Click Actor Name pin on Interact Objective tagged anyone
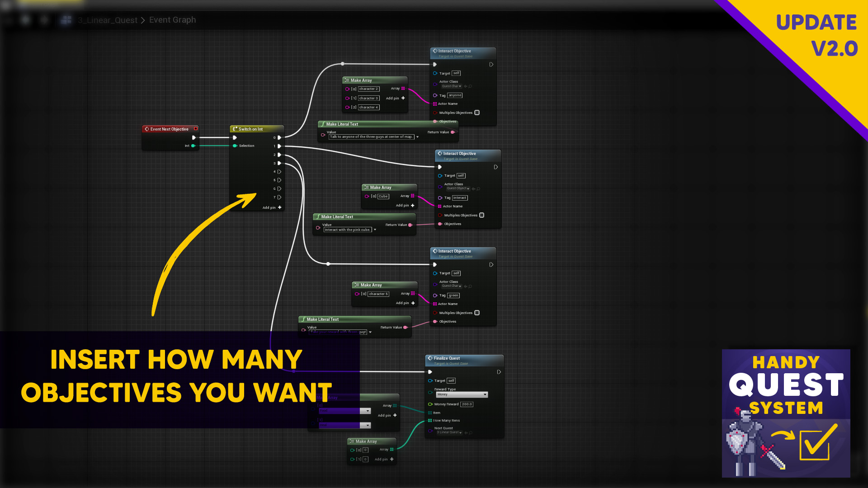868x488 pixels. pos(435,103)
